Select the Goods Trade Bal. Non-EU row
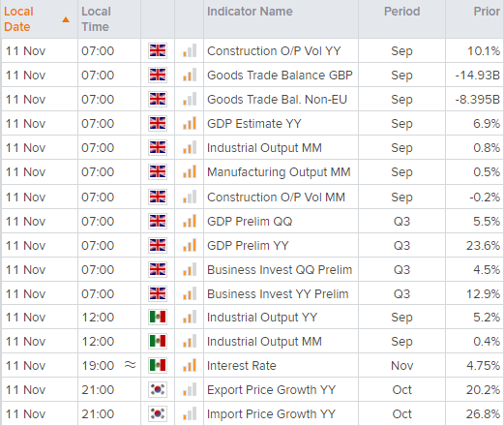504x426 pixels. 252,100
